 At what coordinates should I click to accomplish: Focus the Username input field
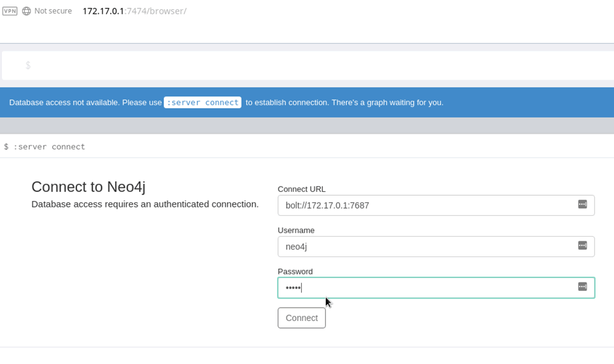pos(436,247)
